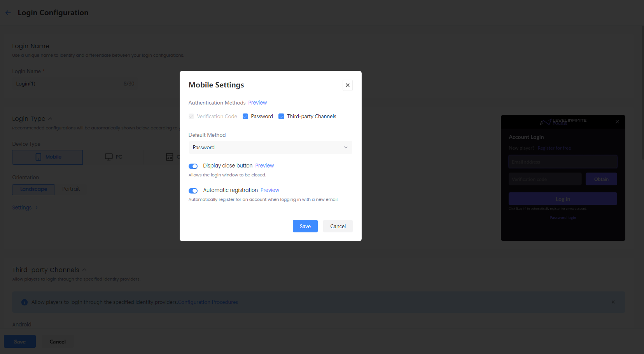Choose Portrait orientation

coord(71,189)
